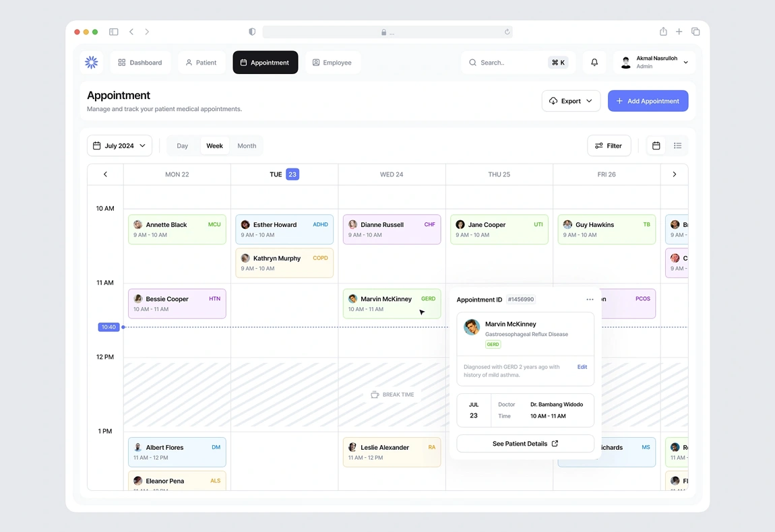Click the app logo in the navbar

(x=91, y=62)
